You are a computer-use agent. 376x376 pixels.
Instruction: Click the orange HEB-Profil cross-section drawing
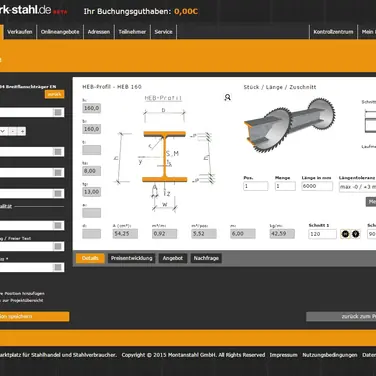point(165,157)
